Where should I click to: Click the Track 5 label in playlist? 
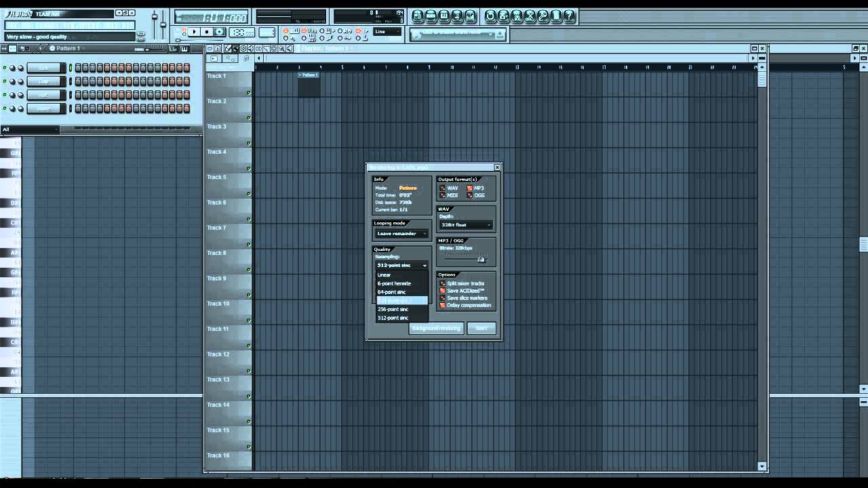click(x=217, y=177)
